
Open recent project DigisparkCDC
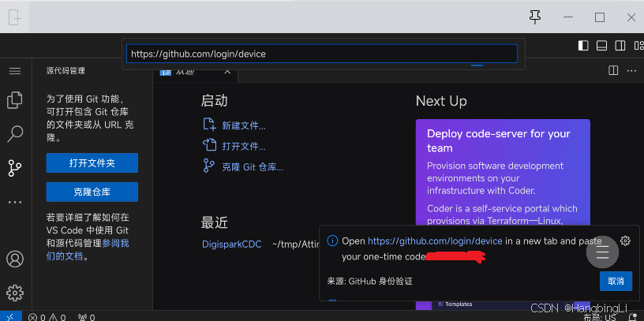pos(232,244)
